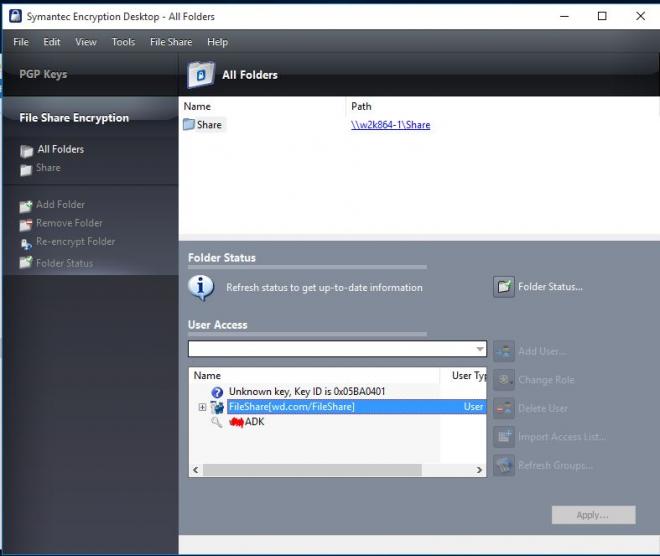Select the File Share Encryption section header
This screenshot has width=660, height=556.
(74, 118)
